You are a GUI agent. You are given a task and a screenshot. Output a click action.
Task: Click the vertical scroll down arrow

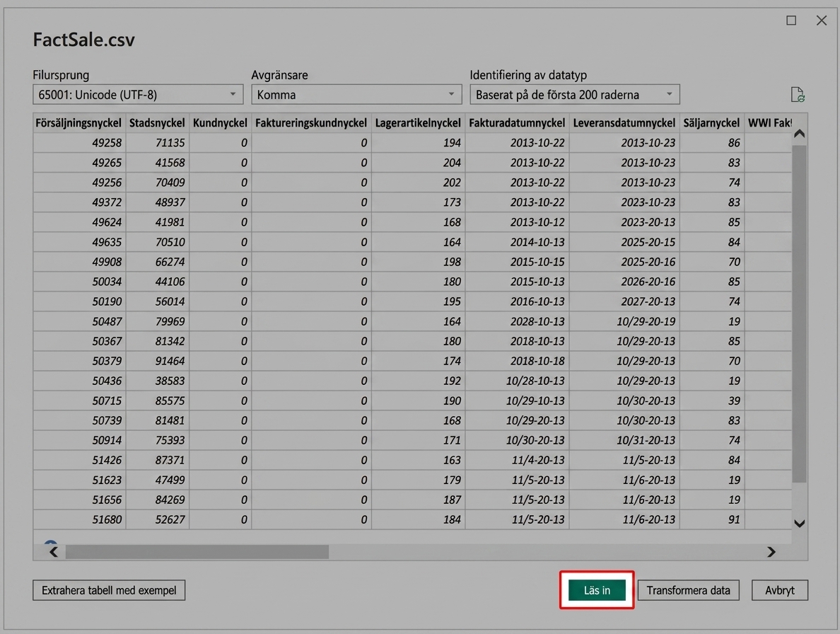pos(799,524)
